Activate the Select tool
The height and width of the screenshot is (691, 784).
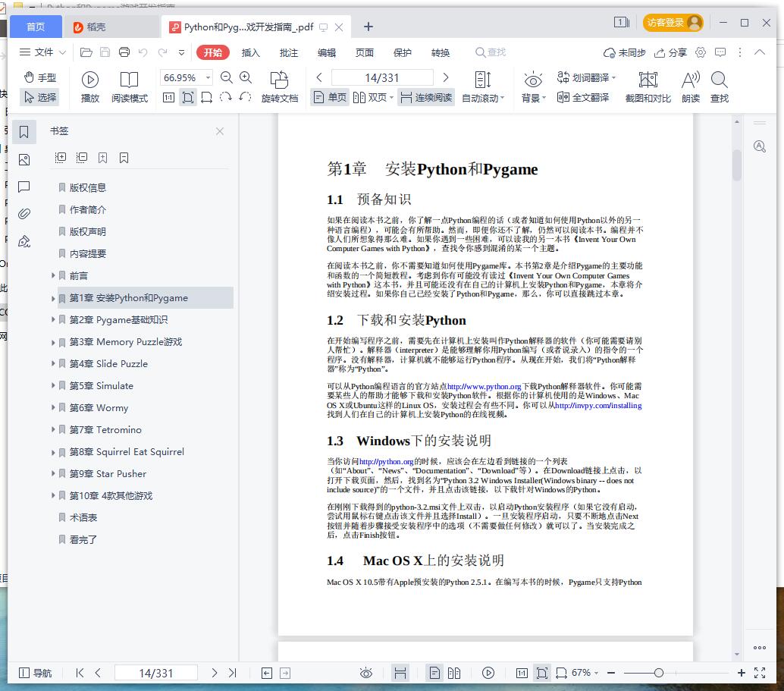click(x=40, y=97)
